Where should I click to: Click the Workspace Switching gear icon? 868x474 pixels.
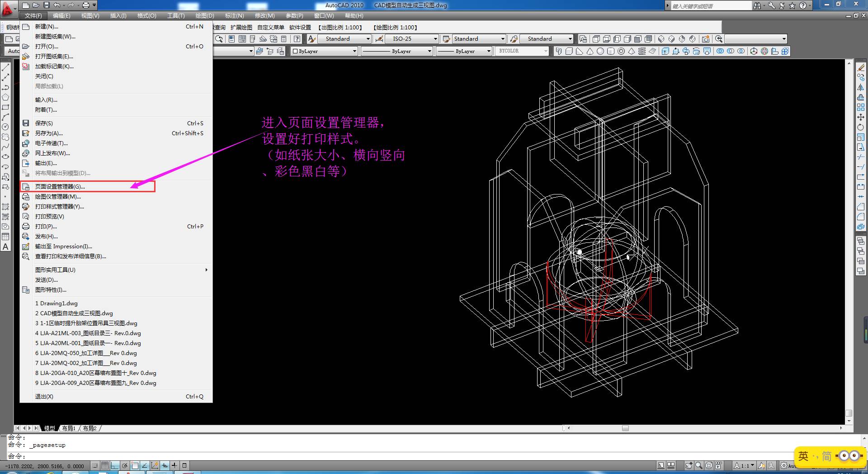(784, 465)
